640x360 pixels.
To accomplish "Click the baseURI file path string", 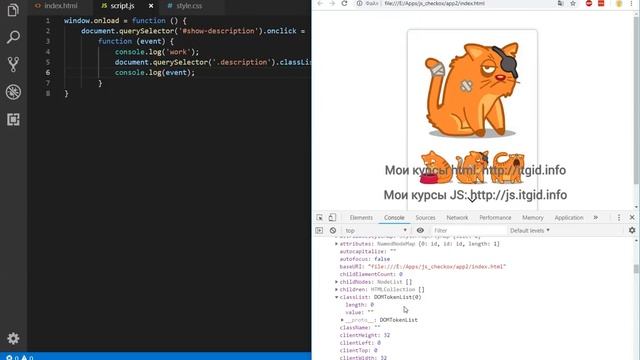I will (x=437, y=267).
